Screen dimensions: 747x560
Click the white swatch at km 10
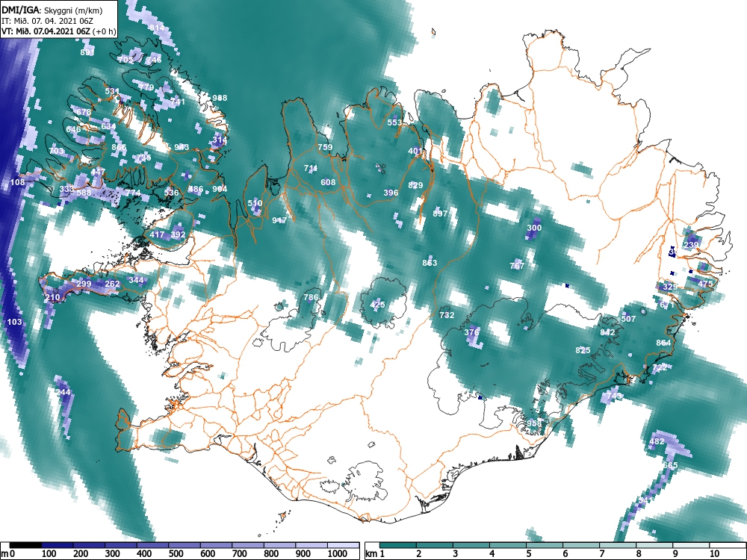click(727, 545)
